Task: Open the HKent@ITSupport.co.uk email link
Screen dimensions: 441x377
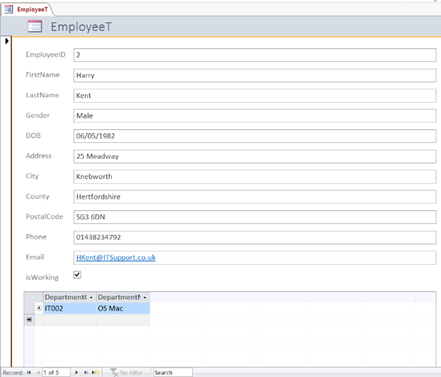Action: click(116, 257)
